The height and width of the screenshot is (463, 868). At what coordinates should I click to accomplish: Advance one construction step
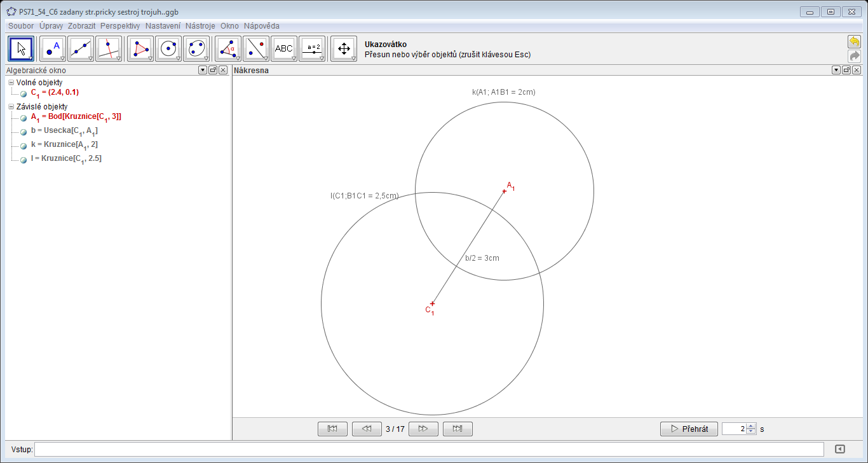pyautogui.click(x=423, y=429)
